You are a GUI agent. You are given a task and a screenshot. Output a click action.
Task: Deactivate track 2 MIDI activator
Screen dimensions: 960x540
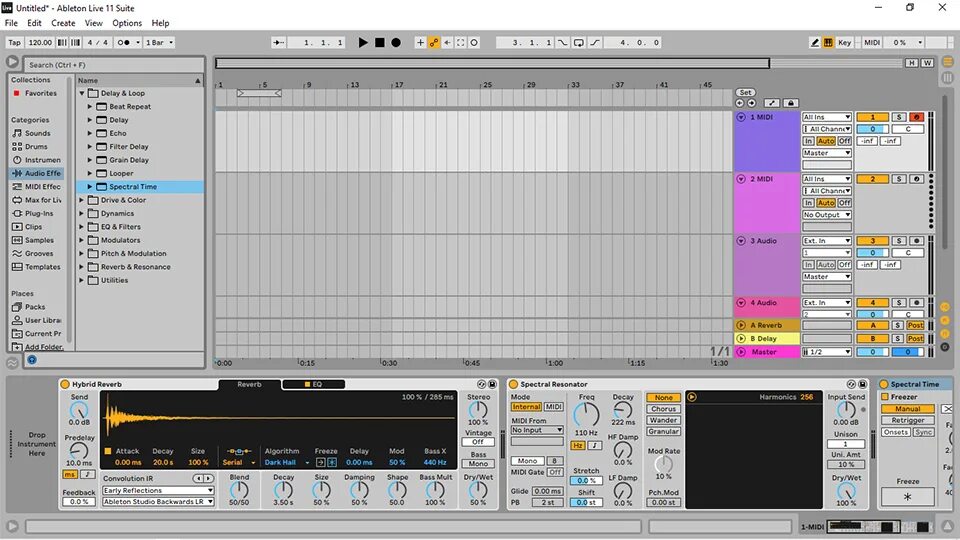pyautogui.click(x=872, y=179)
